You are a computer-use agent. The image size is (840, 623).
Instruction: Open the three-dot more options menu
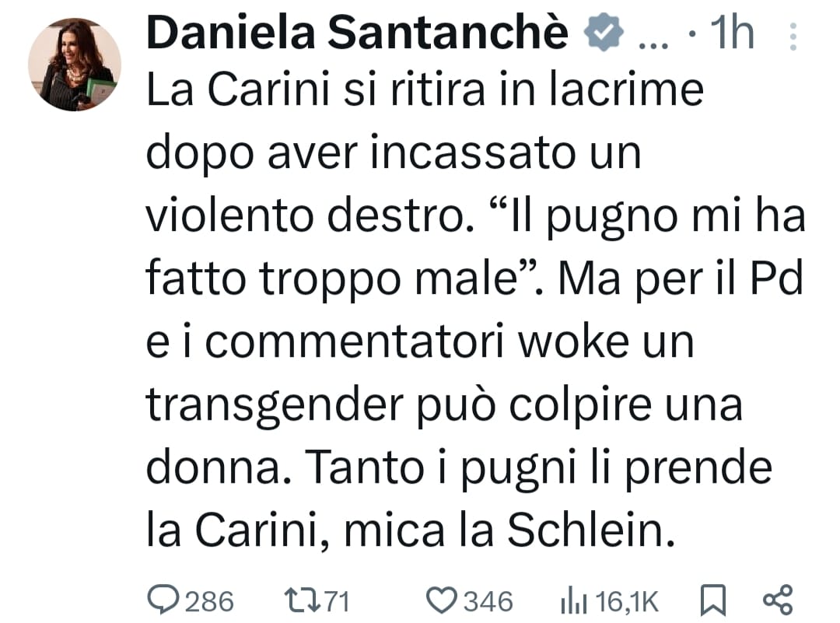tap(792, 36)
